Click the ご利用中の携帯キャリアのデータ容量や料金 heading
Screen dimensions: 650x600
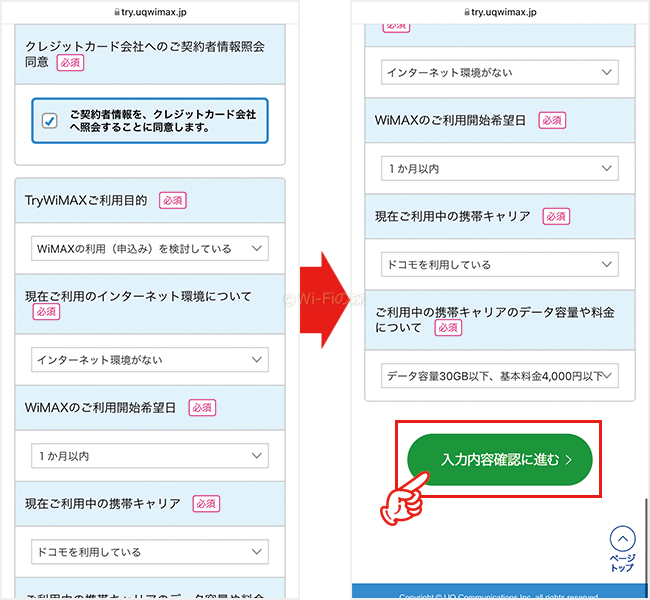click(495, 320)
